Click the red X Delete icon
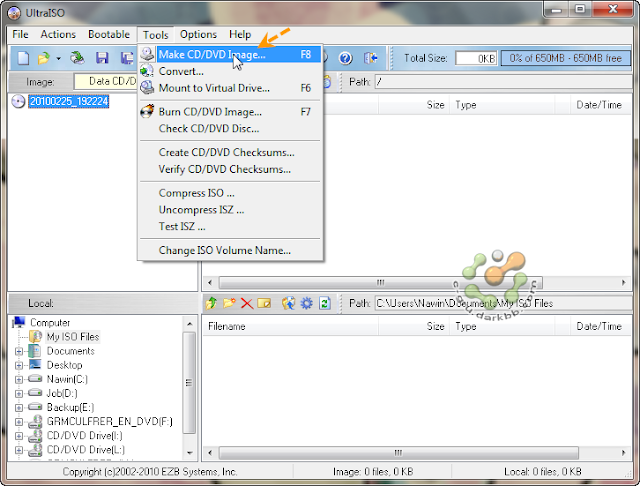The image size is (640, 486). tap(247, 303)
